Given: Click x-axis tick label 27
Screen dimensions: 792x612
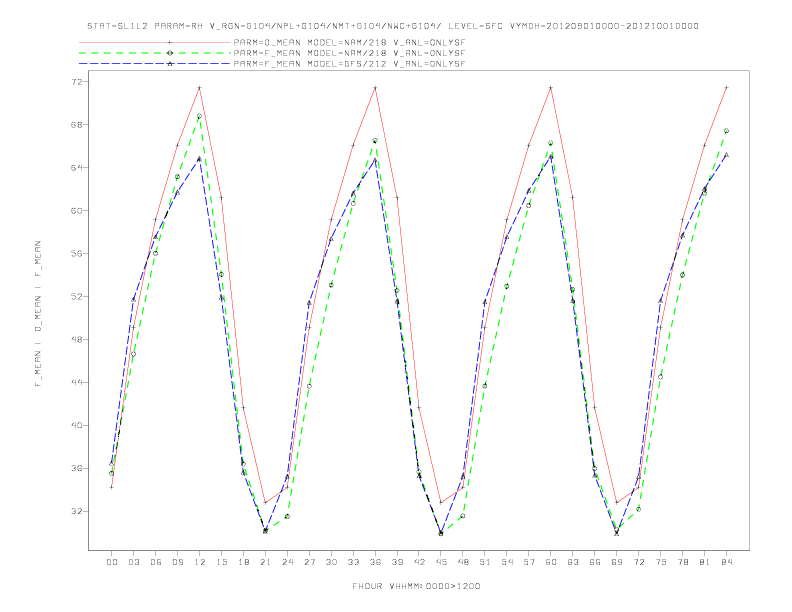Looking at the screenshot, I should [x=310, y=562].
